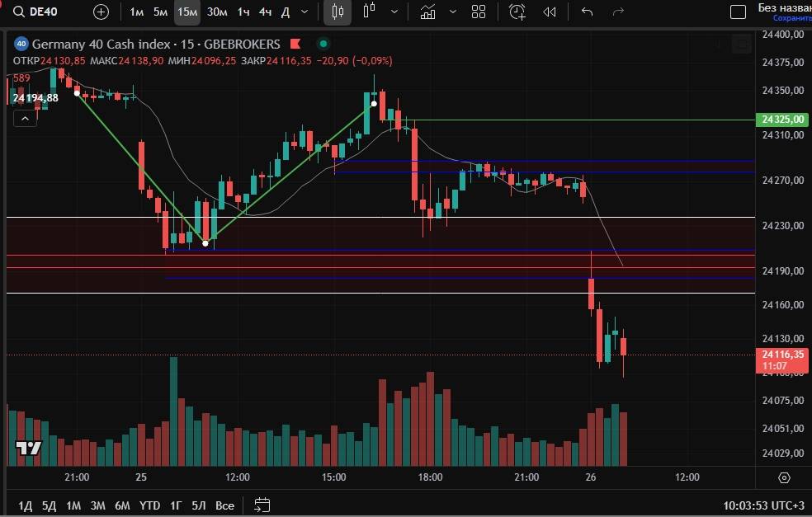
Task: Create an alert with the clock icon
Action: click(x=517, y=12)
